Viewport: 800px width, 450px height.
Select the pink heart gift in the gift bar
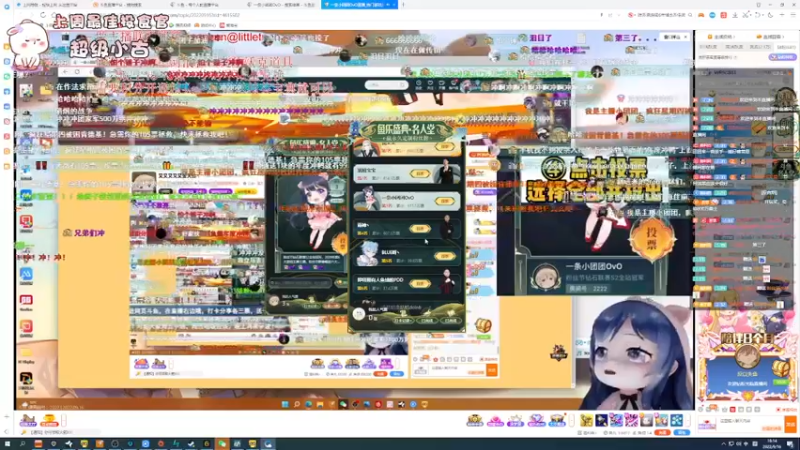(x=495, y=420)
